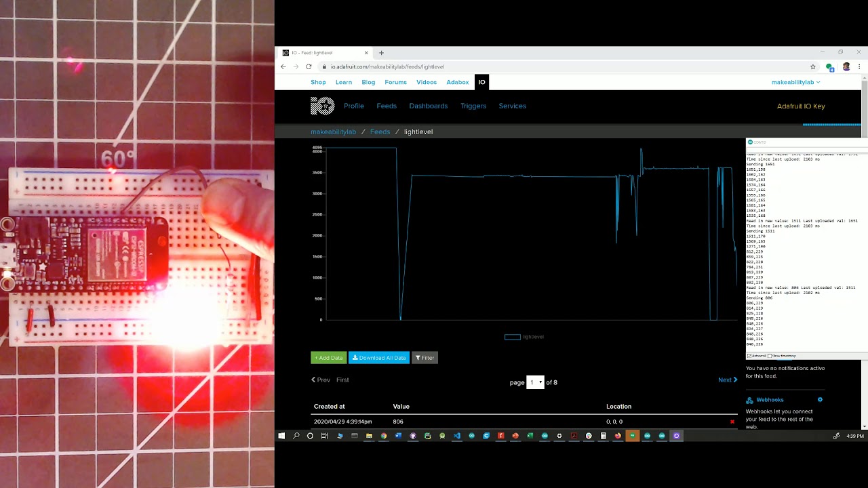868x488 pixels.
Task: Open Blog in top navigation
Action: click(x=368, y=82)
